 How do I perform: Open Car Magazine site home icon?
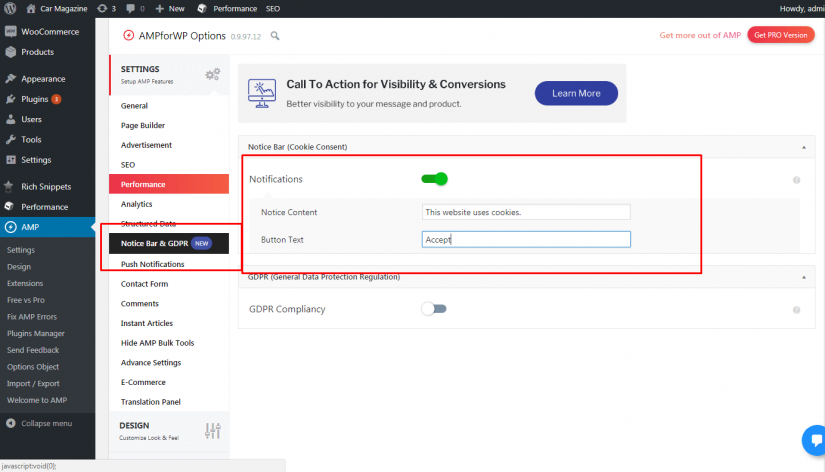click(31, 8)
